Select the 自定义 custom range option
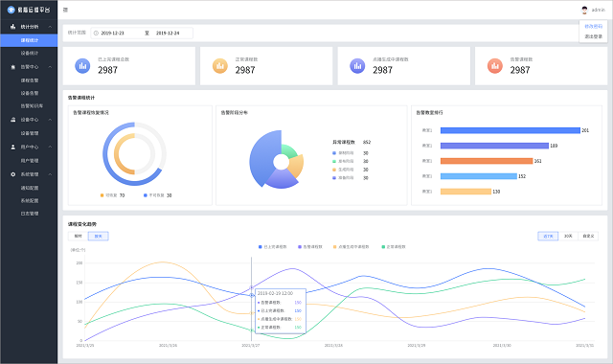This screenshot has width=613, height=364. [x=588, y=237]
